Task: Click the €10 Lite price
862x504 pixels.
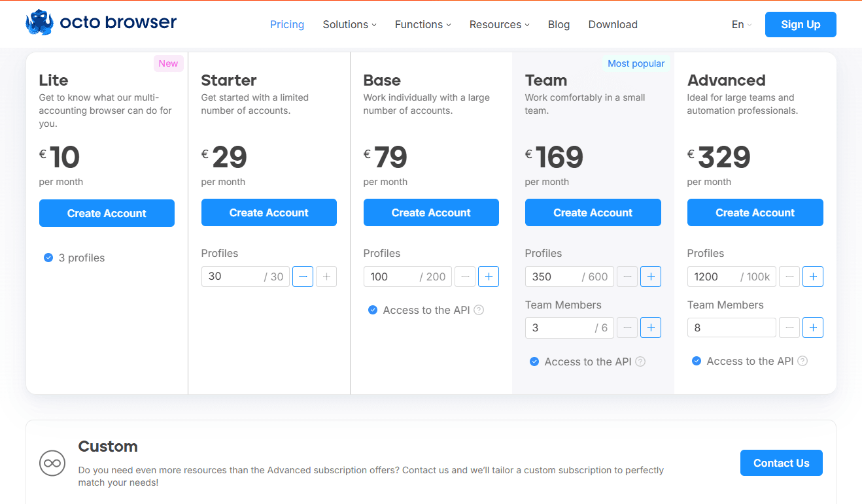Action: click(x=60, y=158)
